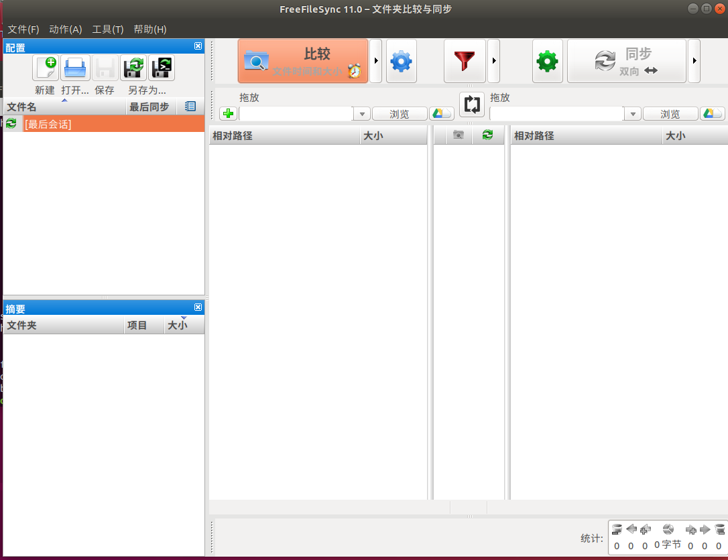Image resolution: width=728 pixels, height=560 pixels.
Task: Click the right 浏览 browse button
Action: 670,114
